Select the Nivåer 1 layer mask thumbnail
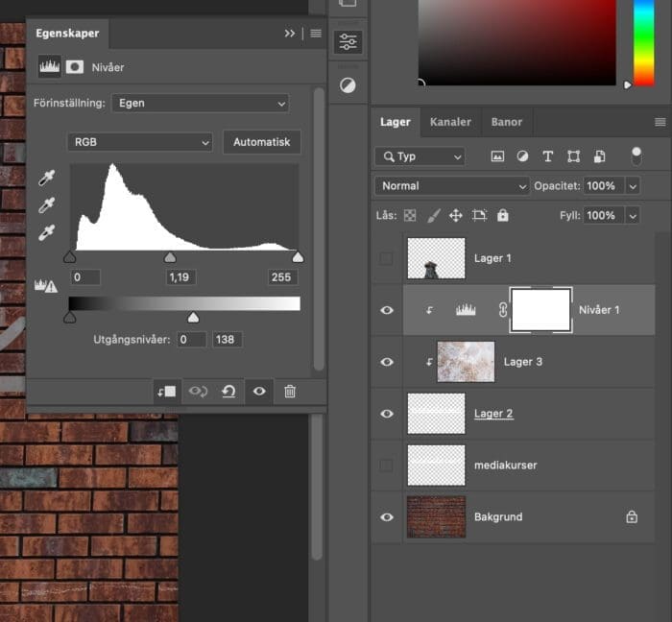 (540, 310)
